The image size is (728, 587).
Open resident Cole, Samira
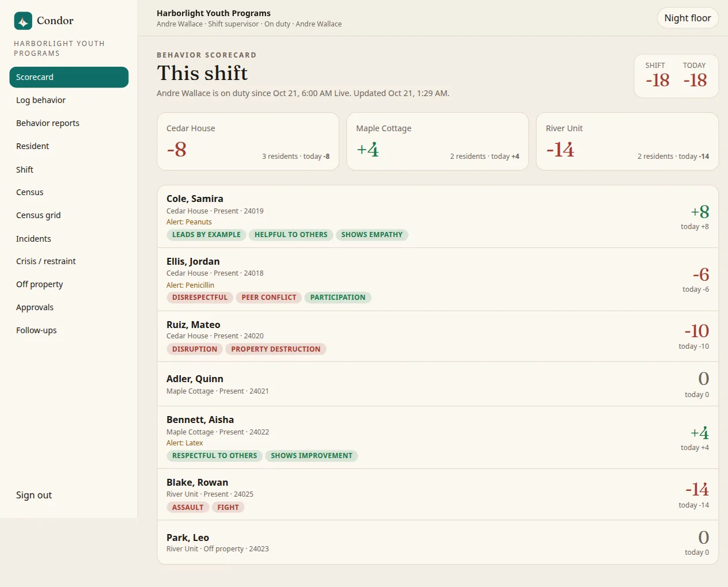click(x=438, y=216)
